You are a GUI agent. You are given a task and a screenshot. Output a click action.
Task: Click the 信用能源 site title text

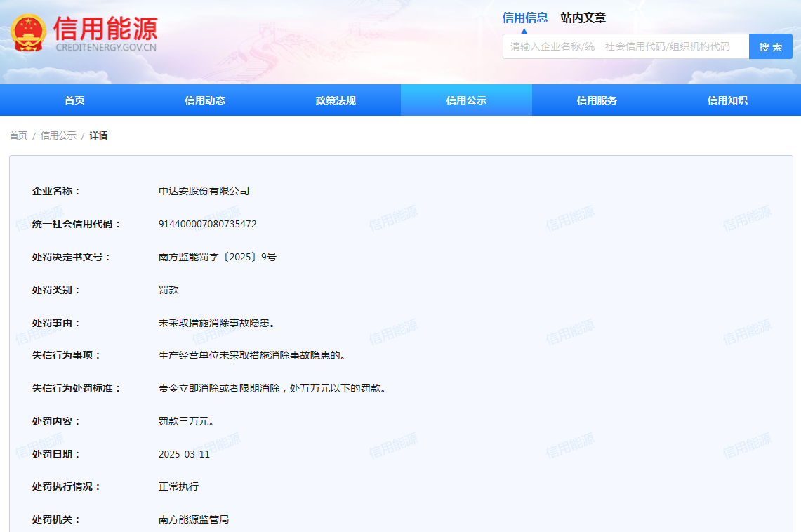pyautogui.click(x=105, y=28)
